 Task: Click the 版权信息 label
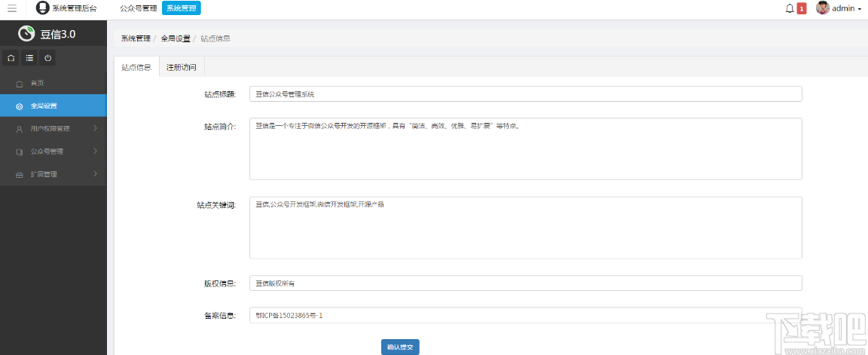click(220, 283)
